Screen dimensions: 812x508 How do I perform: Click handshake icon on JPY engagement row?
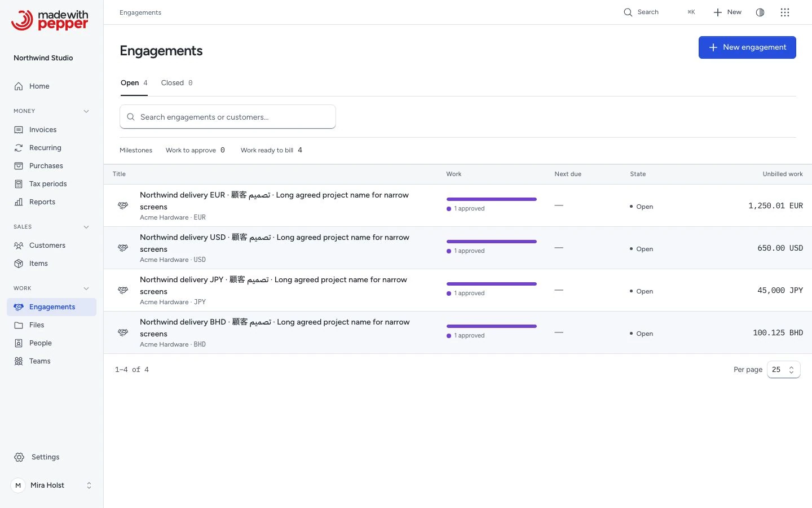[x=123, y=290]
